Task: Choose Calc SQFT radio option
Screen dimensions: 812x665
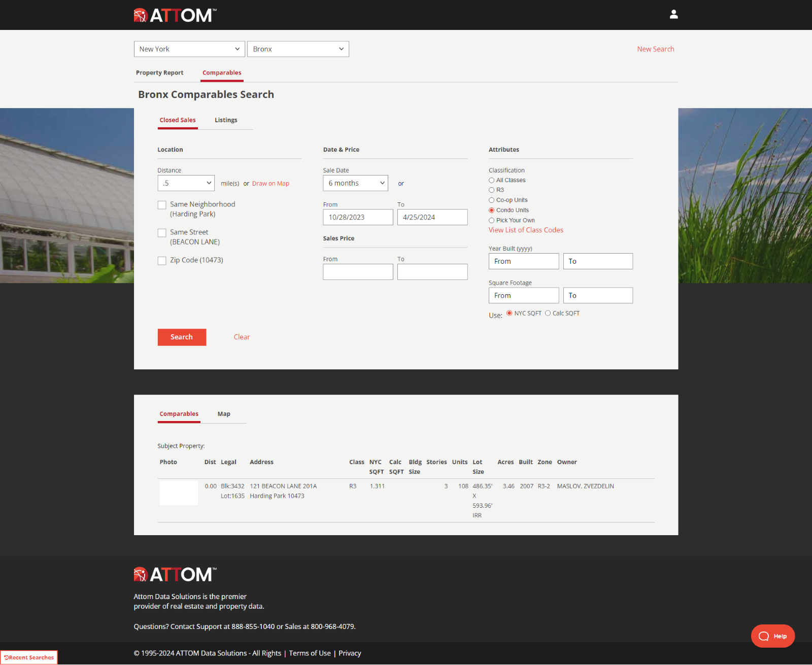Action: click(548, 313)
